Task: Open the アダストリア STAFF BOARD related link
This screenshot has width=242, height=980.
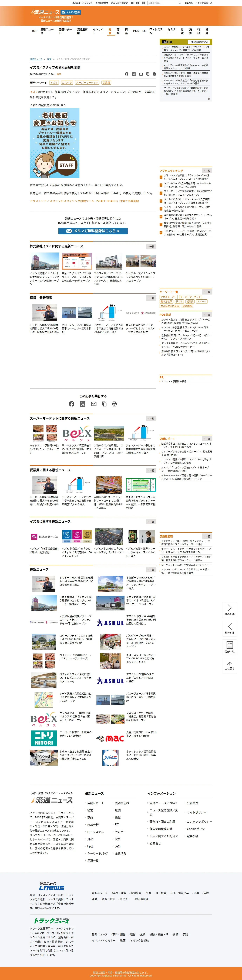Action: click(x=84, y=201)
